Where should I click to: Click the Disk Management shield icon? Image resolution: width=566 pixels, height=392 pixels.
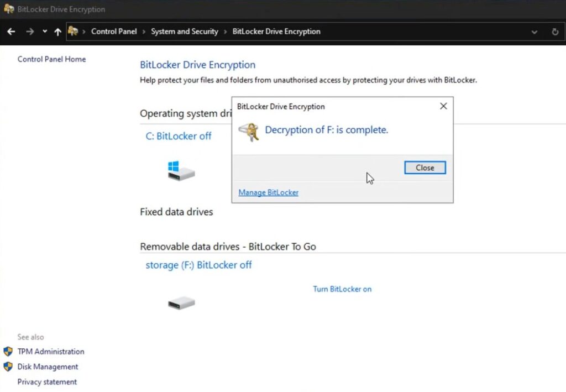8,367
